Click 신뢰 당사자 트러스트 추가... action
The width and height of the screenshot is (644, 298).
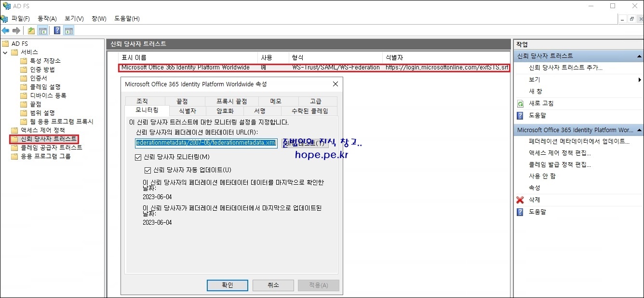565,68
